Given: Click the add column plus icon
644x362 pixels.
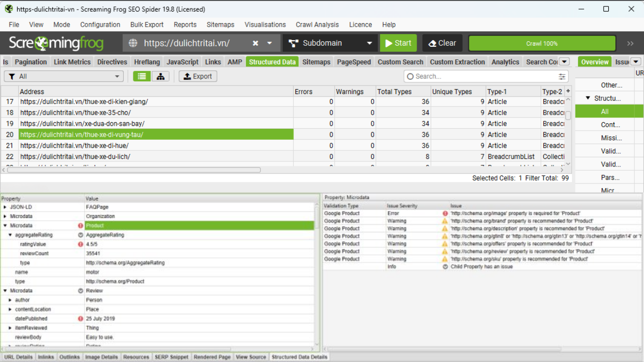Looking at the screenshot, I should tap(568, 91).
